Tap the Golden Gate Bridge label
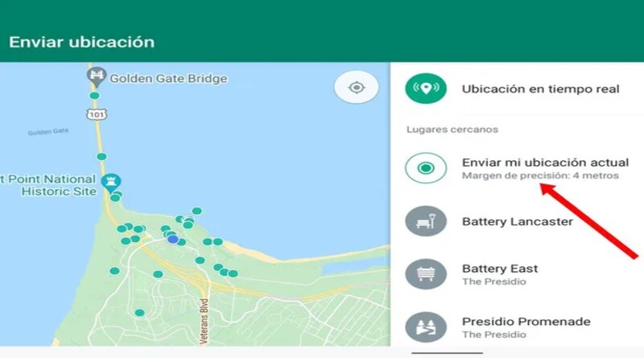Viewport: 644px width, 358px height. [x=168, y=78]
